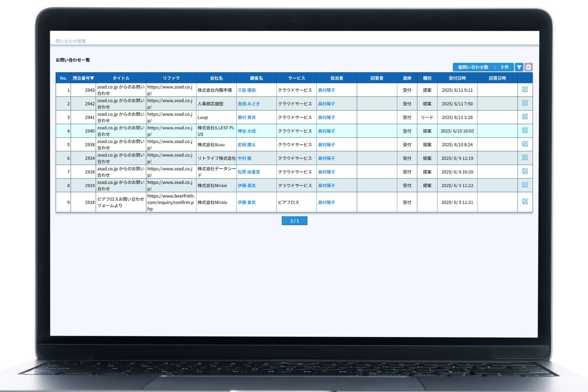Edit inquiry 2943 via pencil icon
The width and height of the screenshot is (588, 392).
(525, 89)
